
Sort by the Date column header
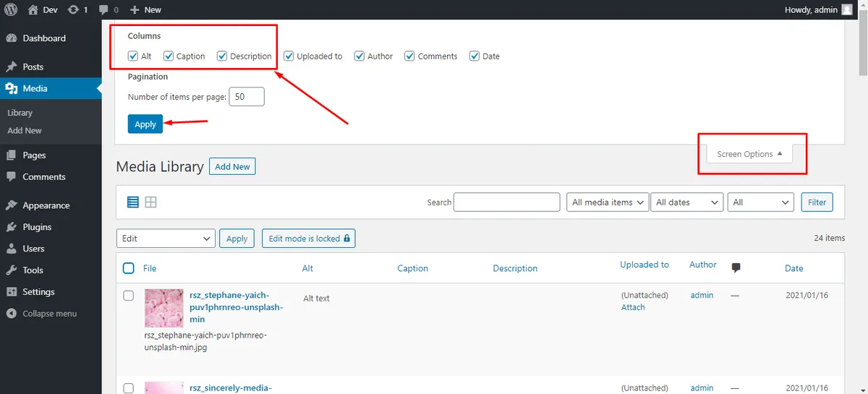[794, 268]
